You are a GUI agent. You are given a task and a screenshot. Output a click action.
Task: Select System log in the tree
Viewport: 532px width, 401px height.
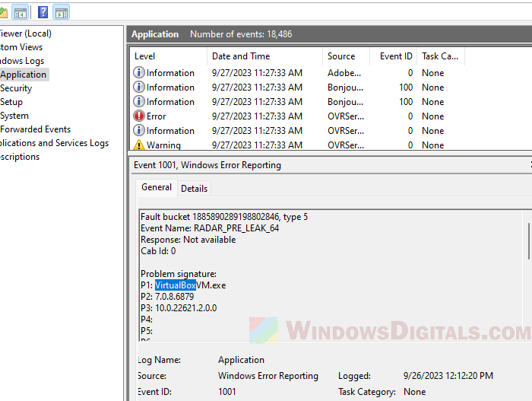[14, 116]
